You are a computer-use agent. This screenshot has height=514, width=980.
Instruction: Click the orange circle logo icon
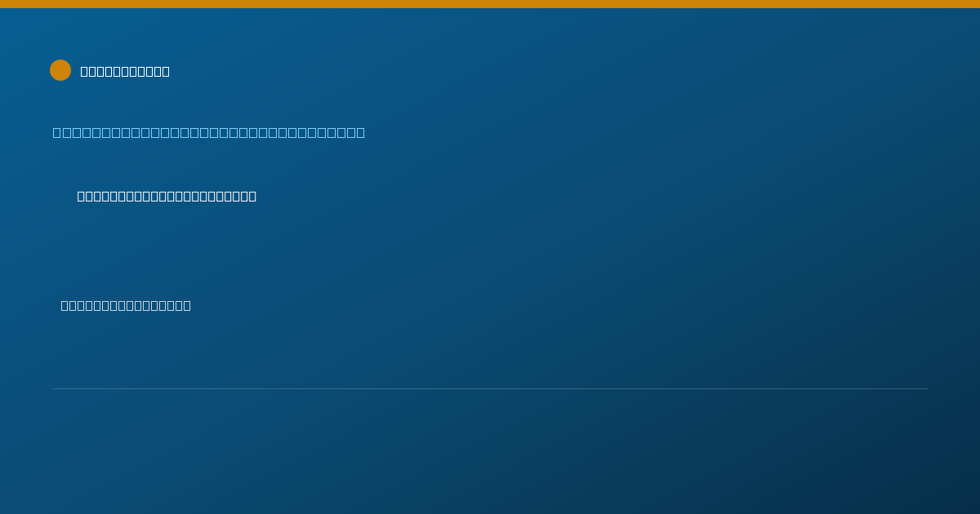click(x=60, y=70)
